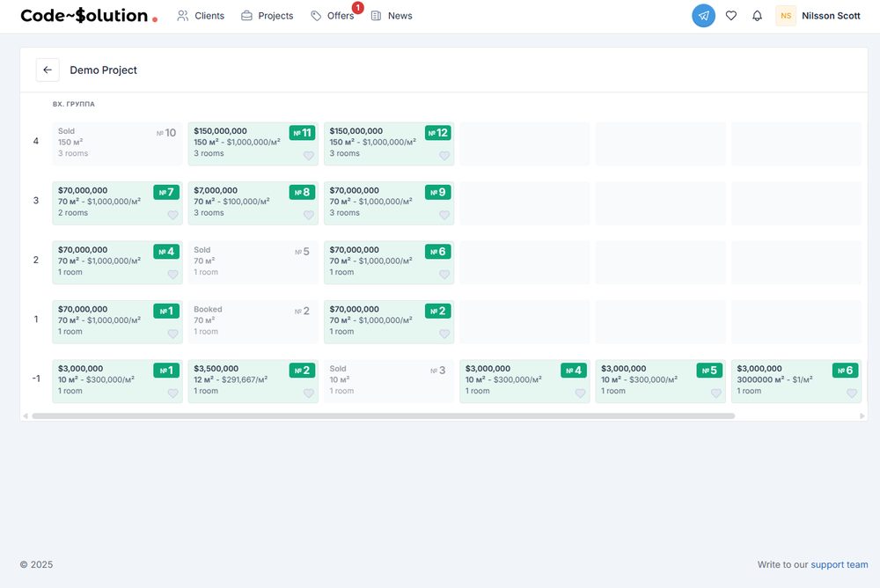The image size is (880, 588).
Task: Click the Offers tag icon
Action: click(316, 16)
